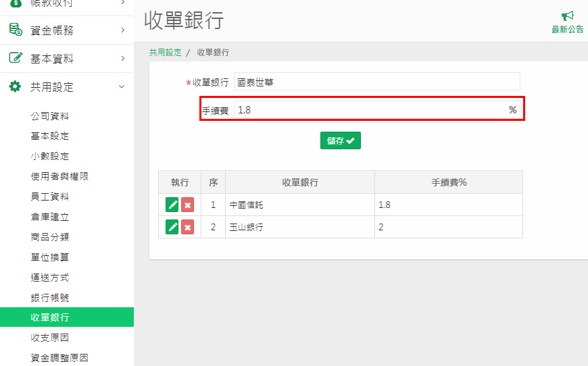Open 資金調整原因 in the sidebar
This screenshot has width=588, height=366.
pos(59,358)
